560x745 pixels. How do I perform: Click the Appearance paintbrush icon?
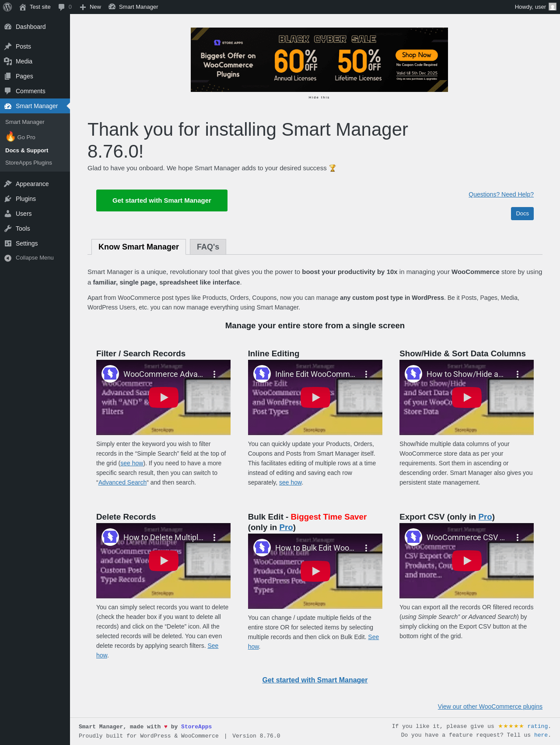point(8,184)
